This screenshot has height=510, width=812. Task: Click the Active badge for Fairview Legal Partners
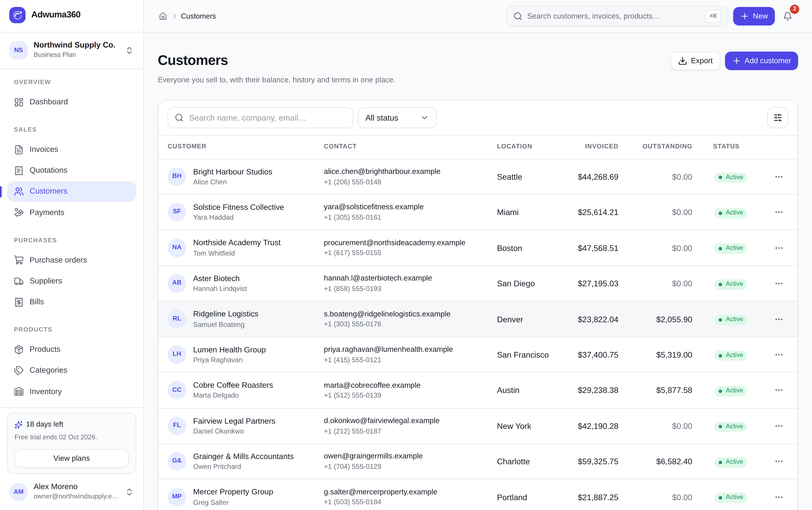click(x=731, y=426)
